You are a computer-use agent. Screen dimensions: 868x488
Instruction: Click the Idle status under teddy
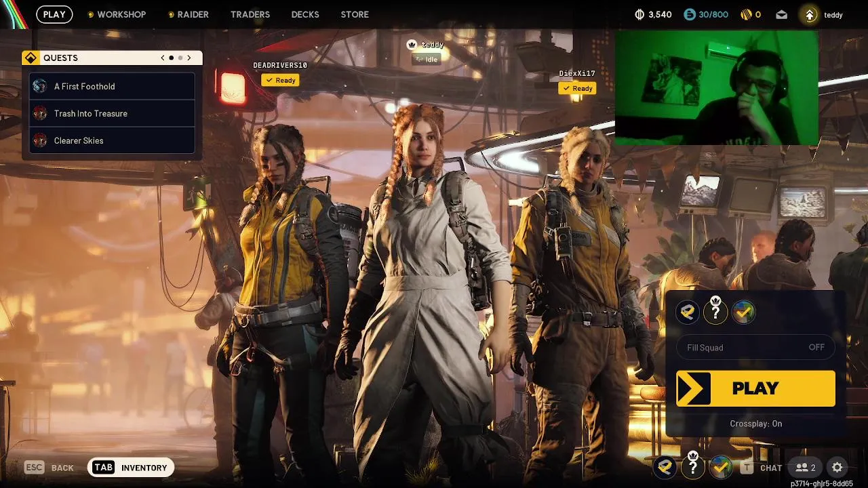pyautogui.click(x=427, y=60)
